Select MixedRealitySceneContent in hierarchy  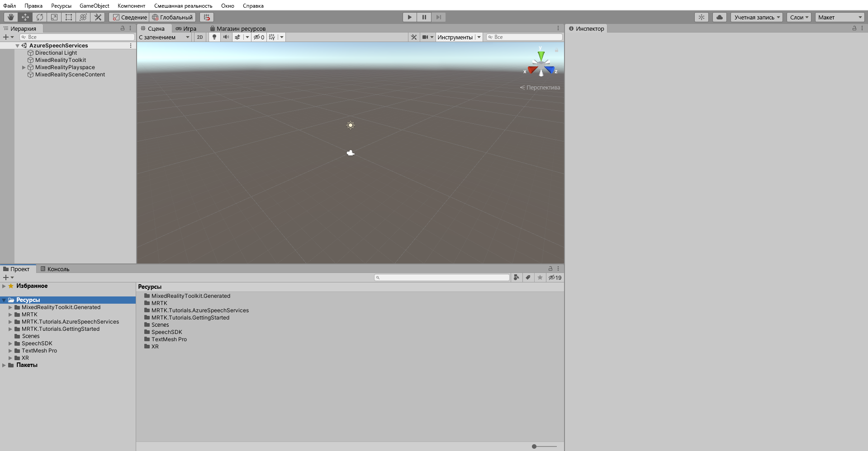tap(70, 75)
